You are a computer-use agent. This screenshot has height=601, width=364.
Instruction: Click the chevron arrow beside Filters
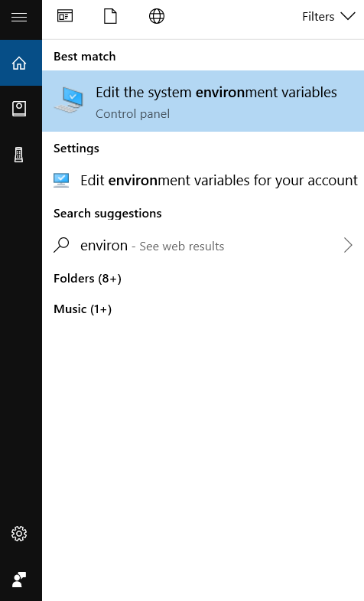[348, 17]
